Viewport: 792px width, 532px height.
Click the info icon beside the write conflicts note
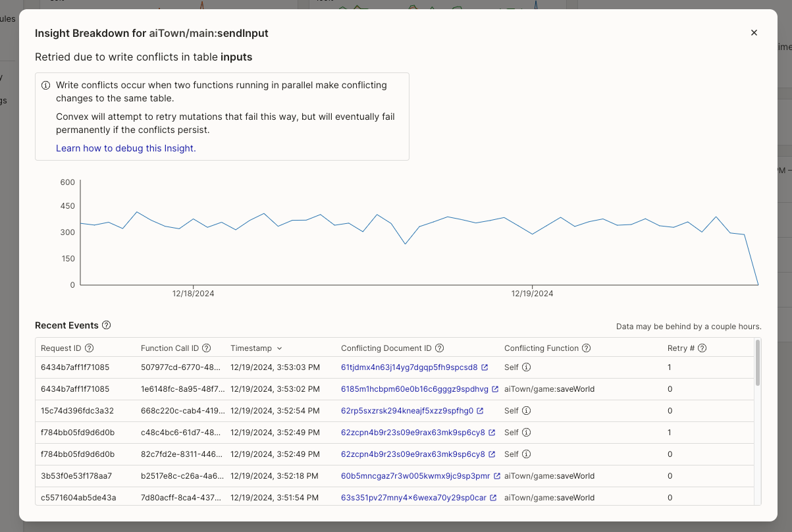(46, 86)
